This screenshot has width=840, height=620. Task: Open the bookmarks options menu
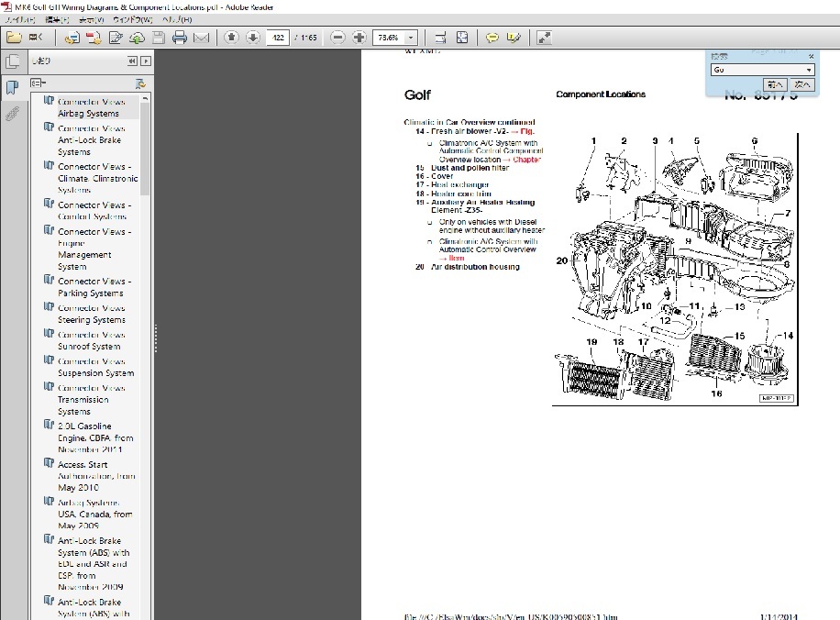coord(38,83)
